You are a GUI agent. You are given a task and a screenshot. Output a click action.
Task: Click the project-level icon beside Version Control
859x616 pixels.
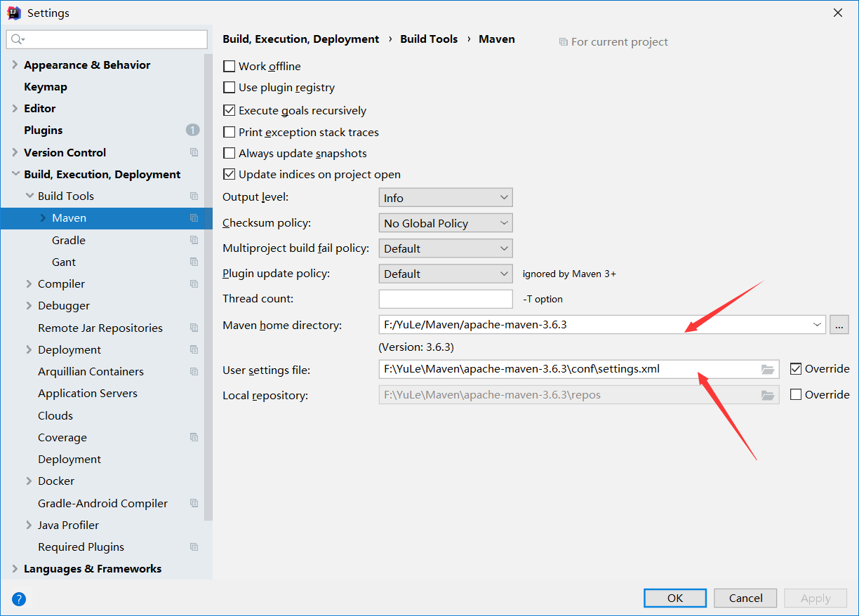194,152
